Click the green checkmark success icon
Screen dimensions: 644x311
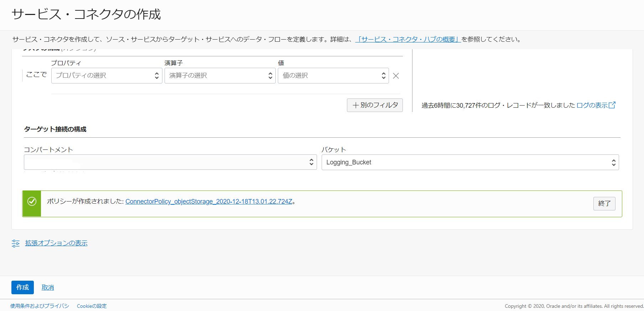point(32,202)
